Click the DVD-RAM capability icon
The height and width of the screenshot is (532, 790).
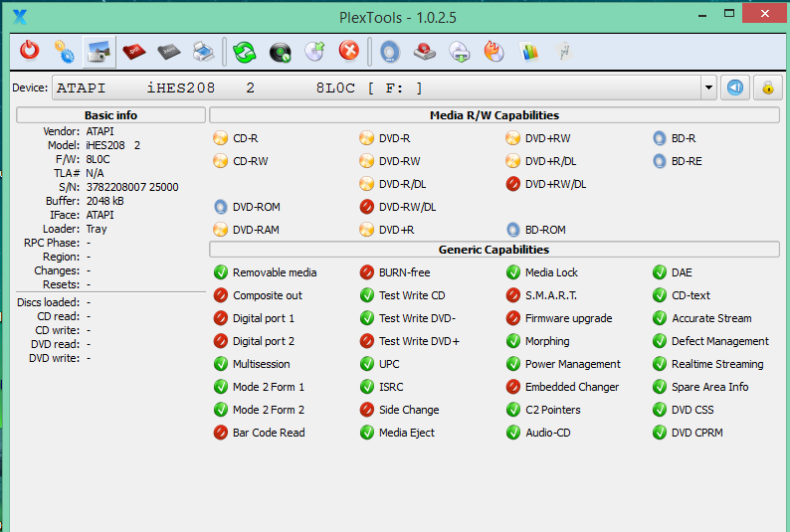[x=220, y=230]
